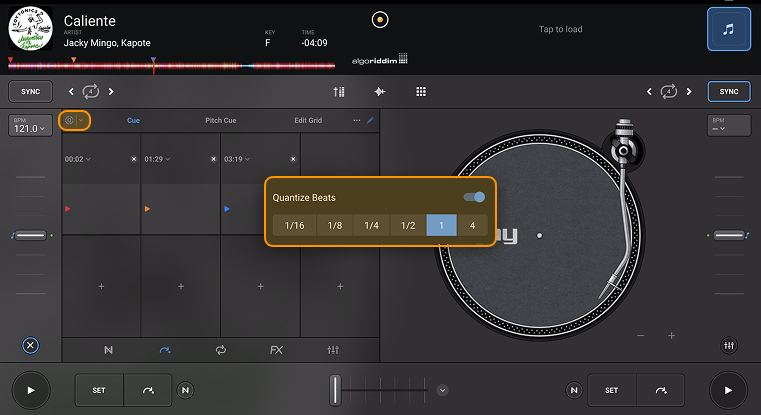Screen dimensions: 761x415
Task: Play the right deck
Action: pyautogui.click(x=728, y=390)
